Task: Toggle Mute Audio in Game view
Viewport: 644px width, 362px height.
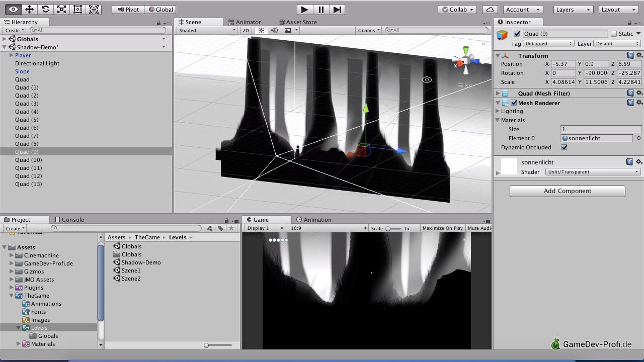Action: (479, 228)
